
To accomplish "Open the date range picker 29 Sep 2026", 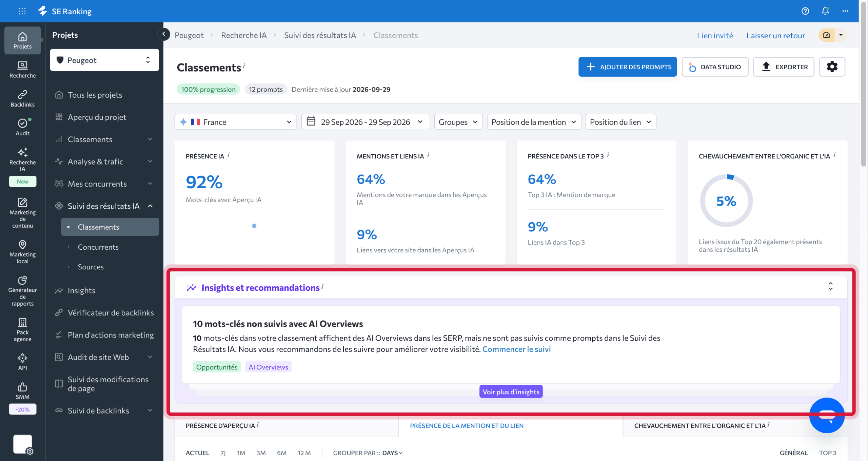I will coord(366,122).
